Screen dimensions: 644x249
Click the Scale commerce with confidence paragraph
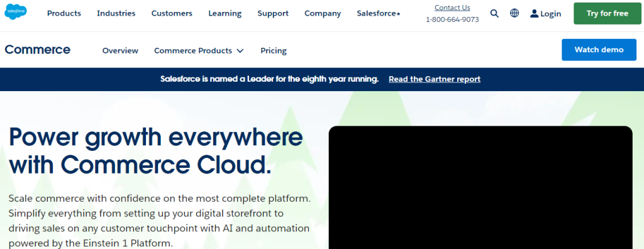pyautogui.click(x=159, y=221)
